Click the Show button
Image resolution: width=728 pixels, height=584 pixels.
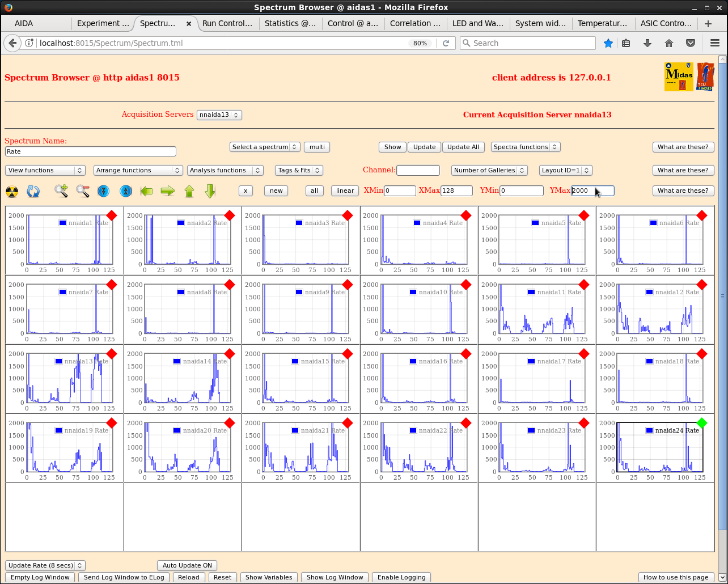(x=392, y=147)
